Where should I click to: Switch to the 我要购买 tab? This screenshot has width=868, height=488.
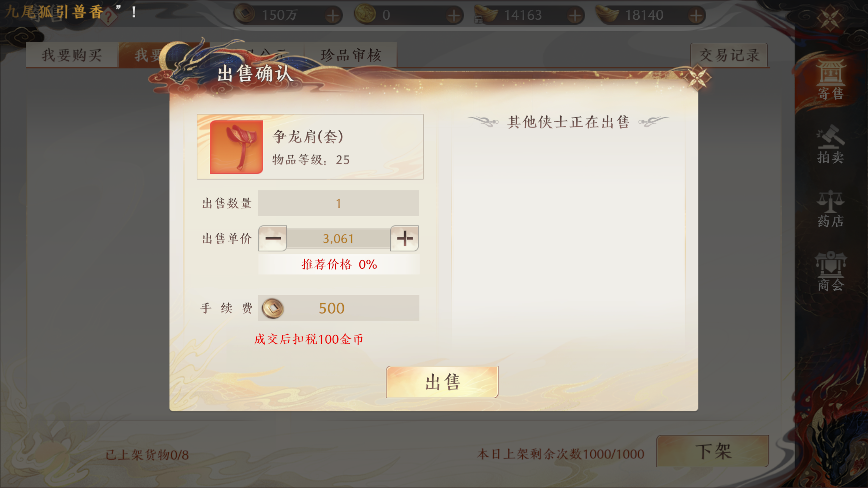click(72, 55)
